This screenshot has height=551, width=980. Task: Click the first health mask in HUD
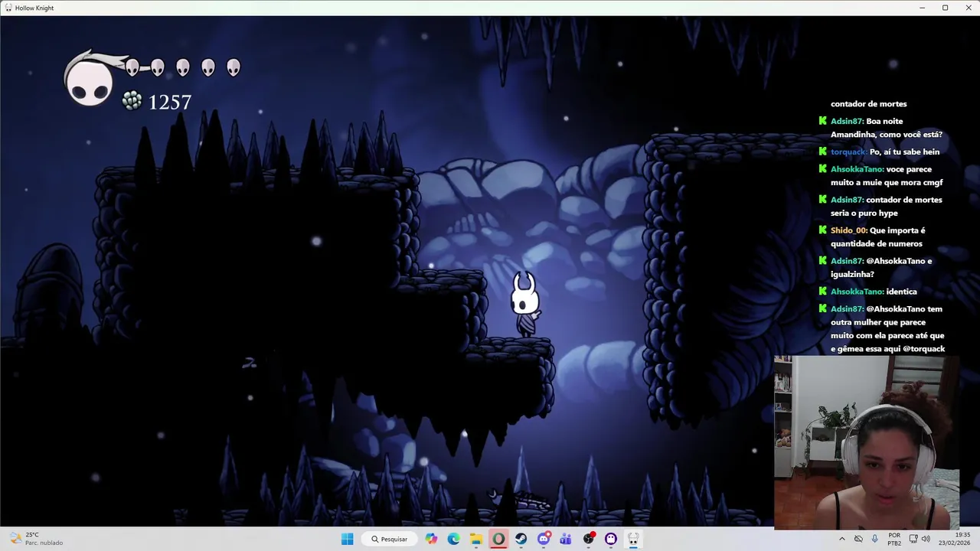132,67
